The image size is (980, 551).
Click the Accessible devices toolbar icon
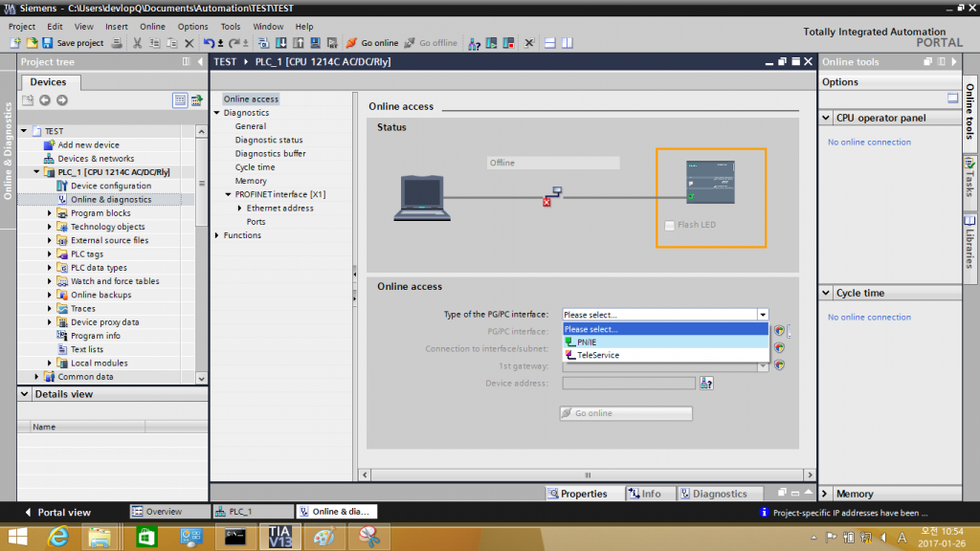point(475,43)
